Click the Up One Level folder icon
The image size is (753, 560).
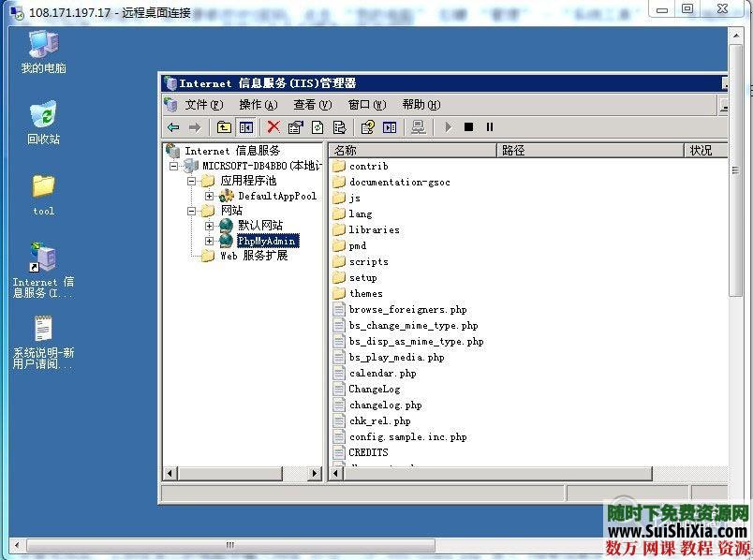pyautogui.click(x=225, y=127)
